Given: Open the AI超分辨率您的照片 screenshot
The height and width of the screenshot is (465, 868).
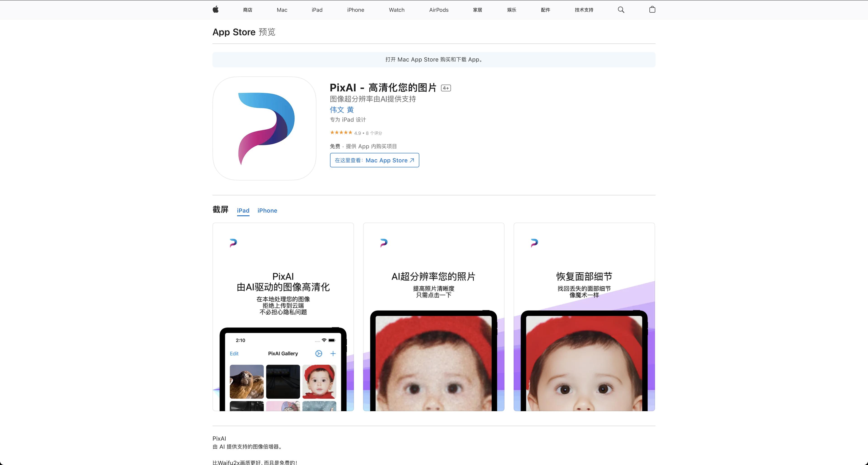Looking at the screenshot, I should (x=433, y=317).
